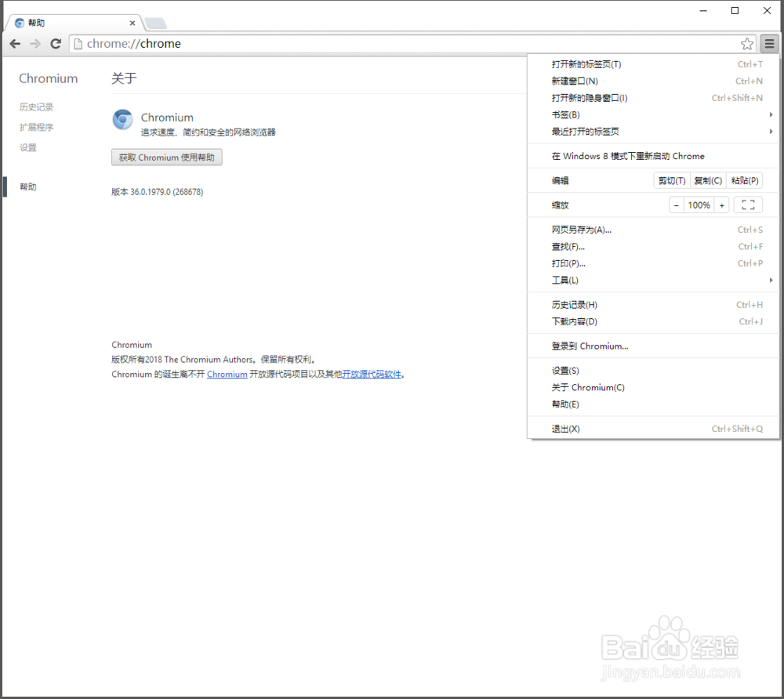
Task: Click the 粘贴(P) paste button
Action: [x=745, y=180]
